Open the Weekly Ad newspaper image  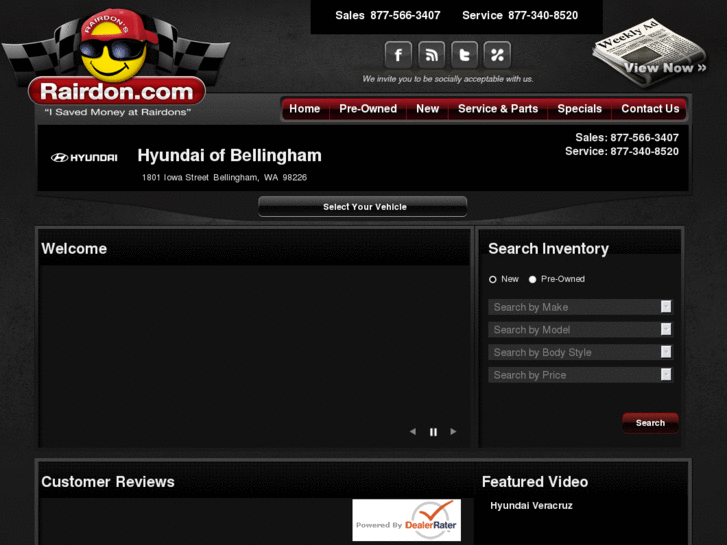(649, 52)
